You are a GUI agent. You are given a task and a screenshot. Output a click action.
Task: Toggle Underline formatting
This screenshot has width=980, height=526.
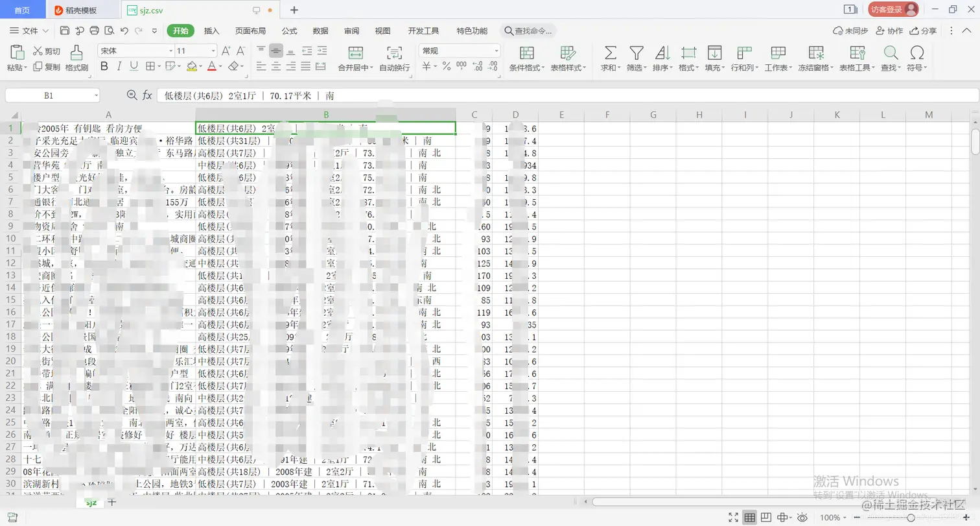(134, 66)
